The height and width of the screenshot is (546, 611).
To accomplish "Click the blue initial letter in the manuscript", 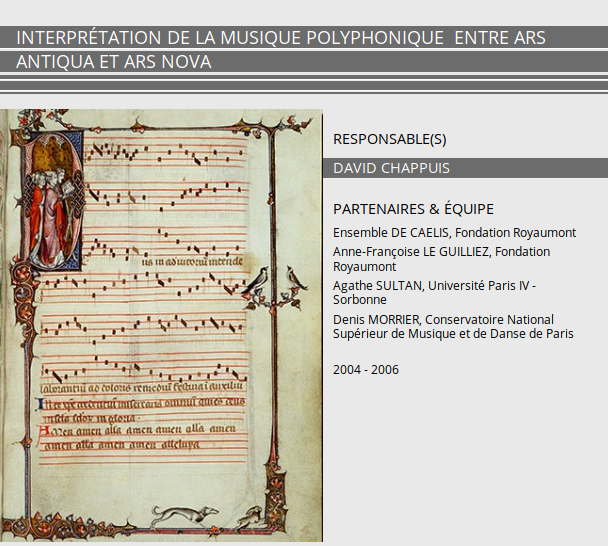I will 40,404.
